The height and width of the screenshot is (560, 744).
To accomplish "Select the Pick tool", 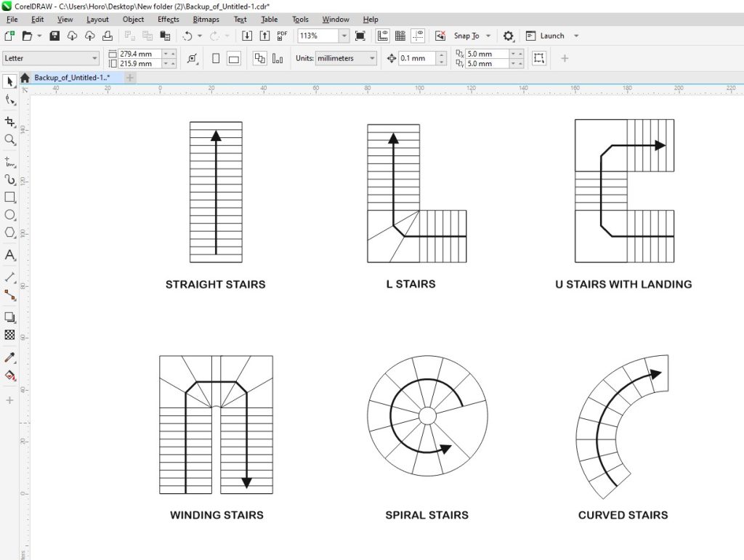I will (x=9, y=81).
